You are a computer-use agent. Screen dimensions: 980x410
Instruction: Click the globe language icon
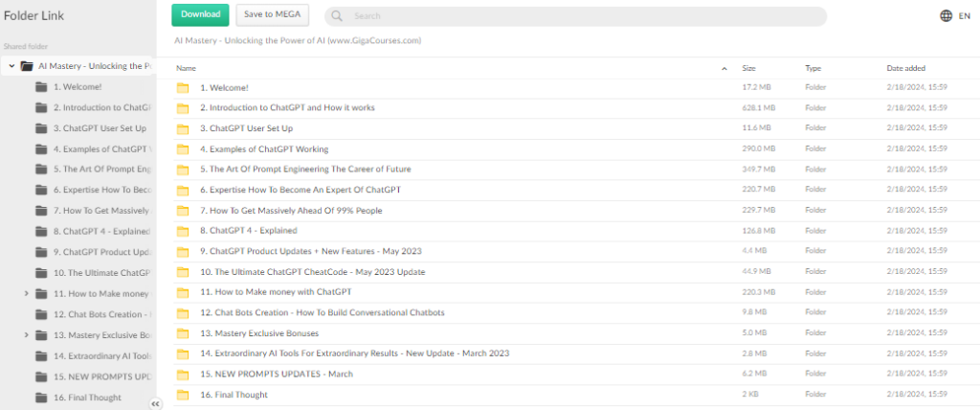947,15
